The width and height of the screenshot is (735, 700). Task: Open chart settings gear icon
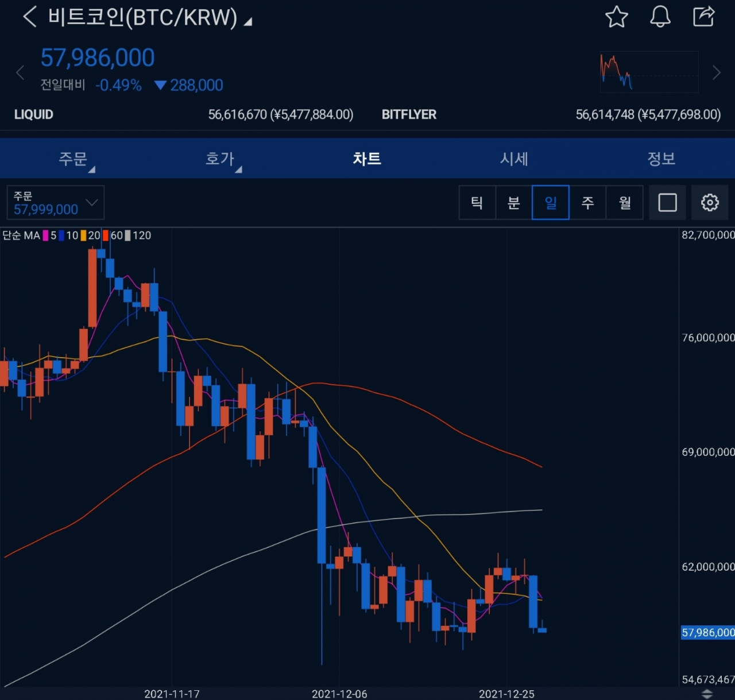710,202
